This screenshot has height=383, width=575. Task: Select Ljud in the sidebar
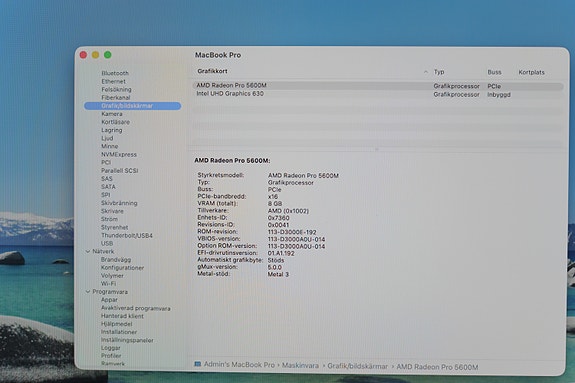[x=107, y=138]
